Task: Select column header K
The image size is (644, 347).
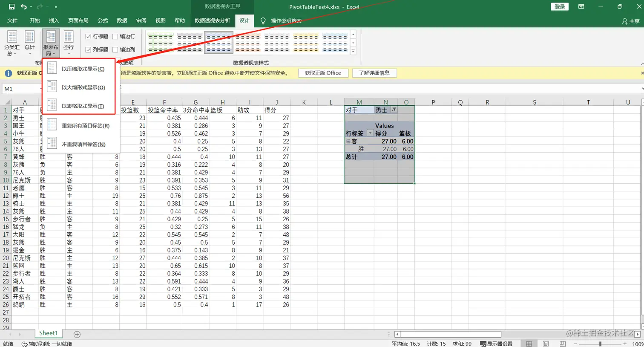Action: pos(304,102)
